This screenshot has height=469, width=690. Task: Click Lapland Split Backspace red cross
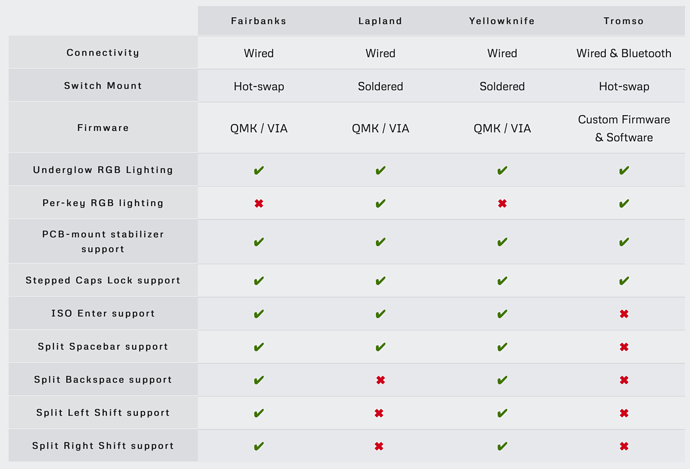381,380
